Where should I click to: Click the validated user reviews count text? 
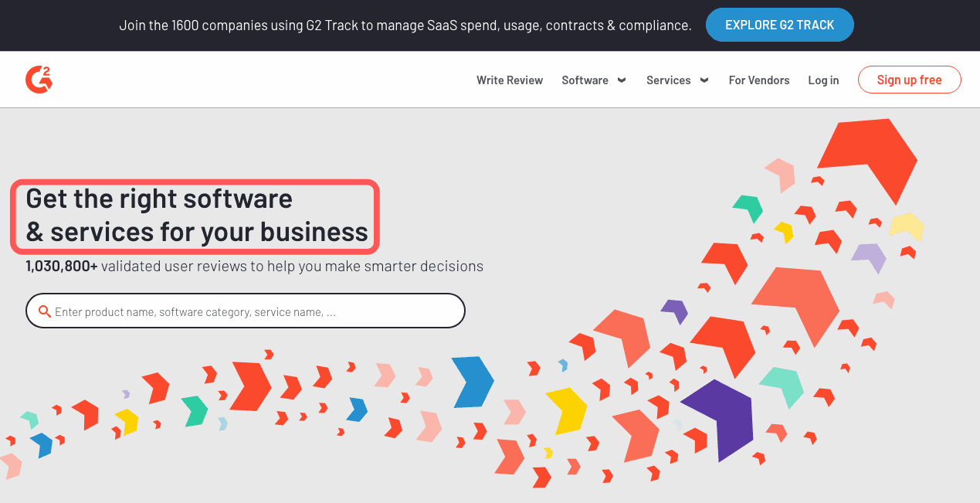point(253,265)
